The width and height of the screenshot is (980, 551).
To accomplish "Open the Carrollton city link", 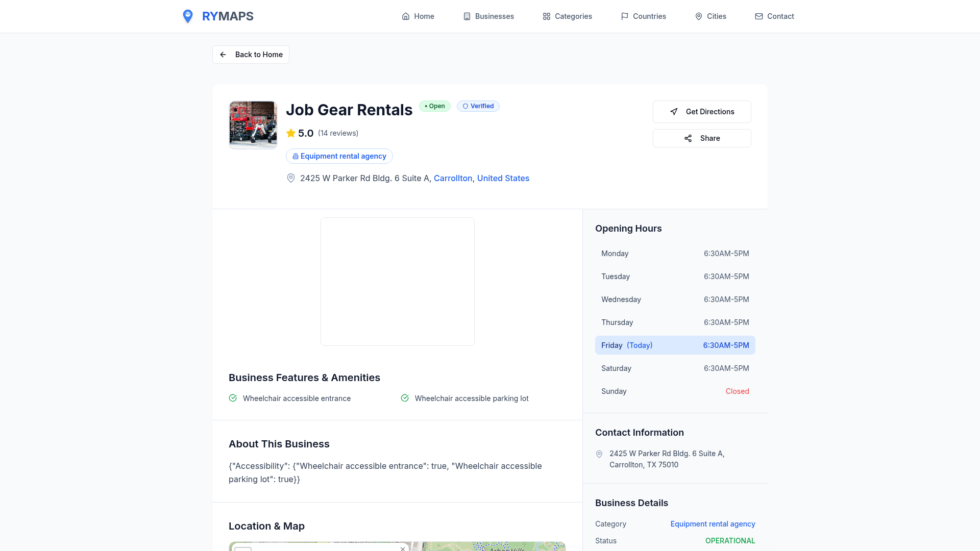I will coord(453,178).
